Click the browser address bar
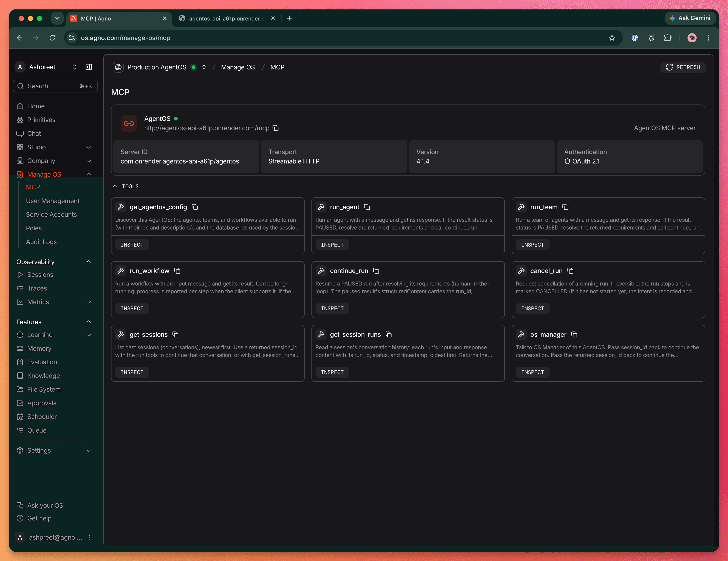This screenshot has width=728, height=561. tap(343, 38)
